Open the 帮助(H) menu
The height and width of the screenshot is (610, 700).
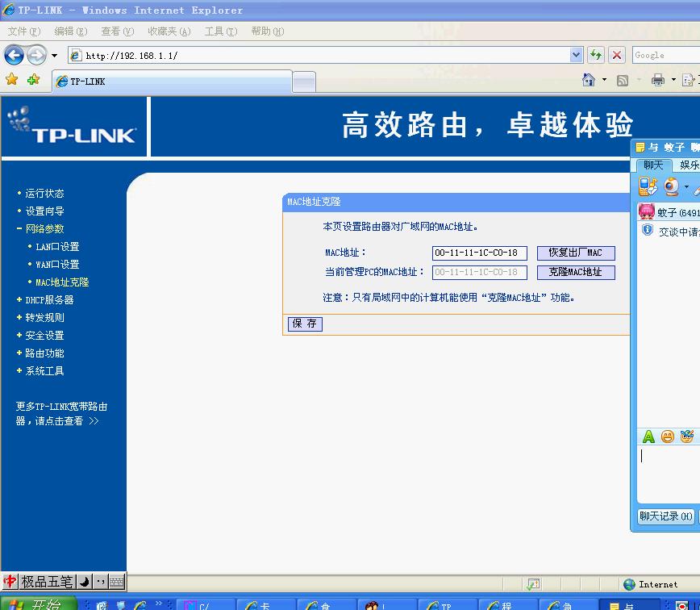click(268, 31)
